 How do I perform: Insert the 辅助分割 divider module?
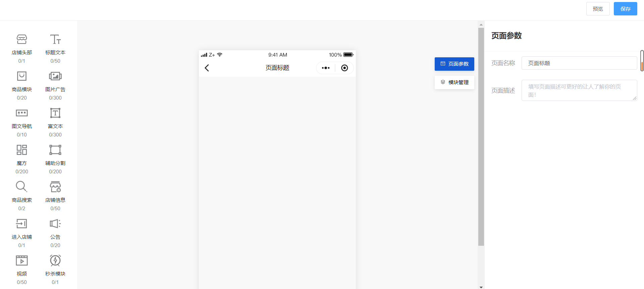pos(55,159)
